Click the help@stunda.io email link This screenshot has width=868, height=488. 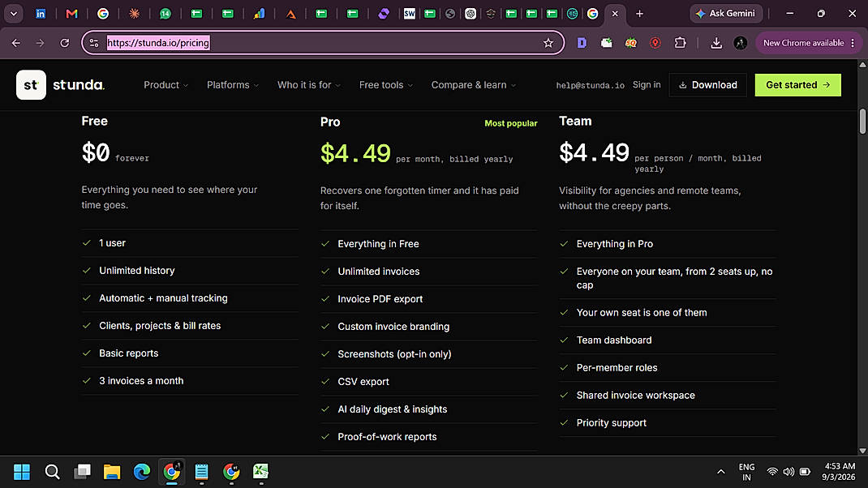pyautogui.click(x=590, y=85)
